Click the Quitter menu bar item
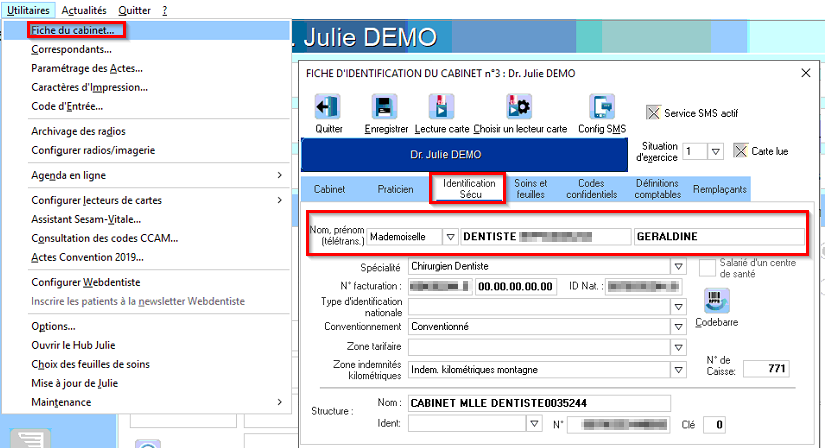 (134, 10)
